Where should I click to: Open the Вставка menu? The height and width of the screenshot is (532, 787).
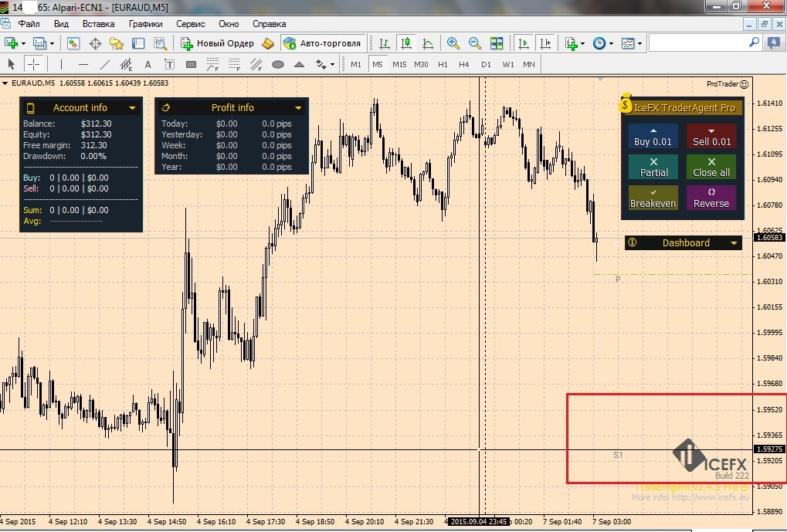click(98, 24)
